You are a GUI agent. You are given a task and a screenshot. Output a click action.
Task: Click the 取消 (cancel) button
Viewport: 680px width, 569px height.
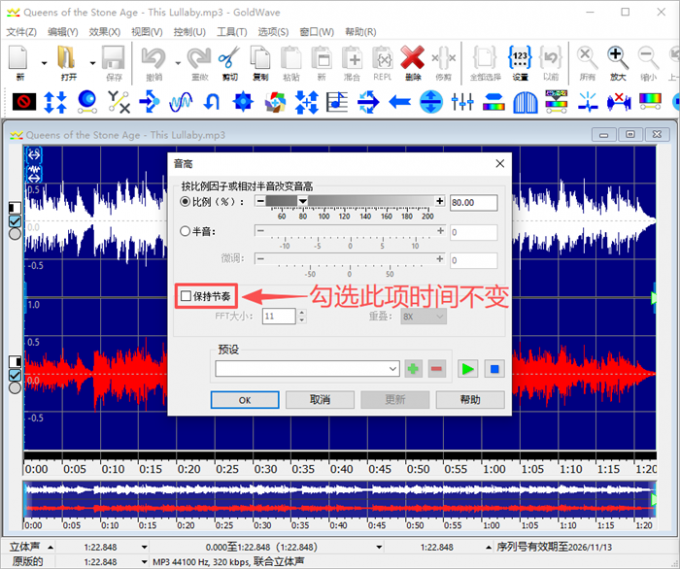pyautogui.click(x=320, y=400)
